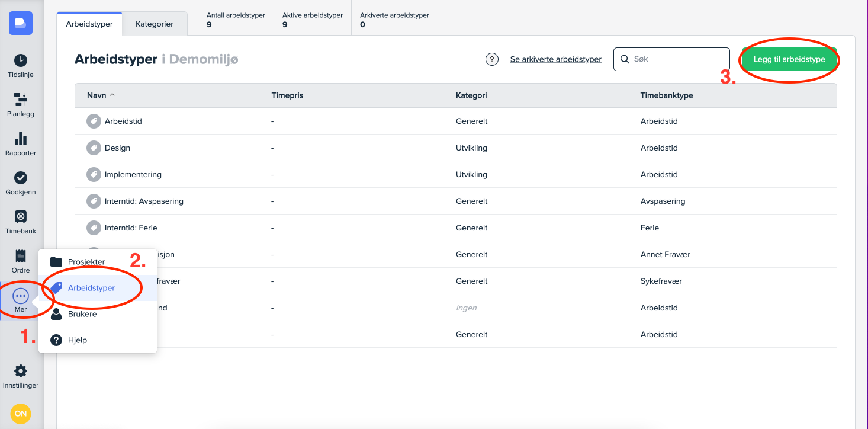Click the ON user avatar
Image resolution: width=868 pixels, height=429 pixels.
point(21,414)
